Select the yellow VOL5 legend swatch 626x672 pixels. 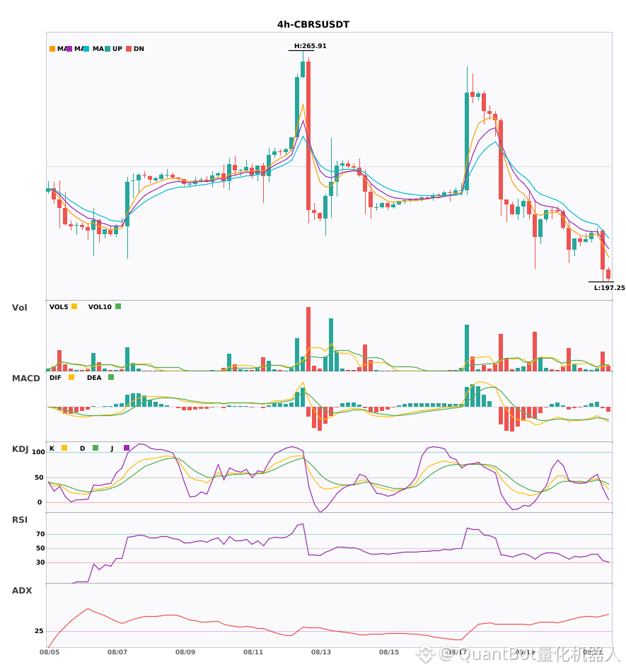click(x=74, y=306)
